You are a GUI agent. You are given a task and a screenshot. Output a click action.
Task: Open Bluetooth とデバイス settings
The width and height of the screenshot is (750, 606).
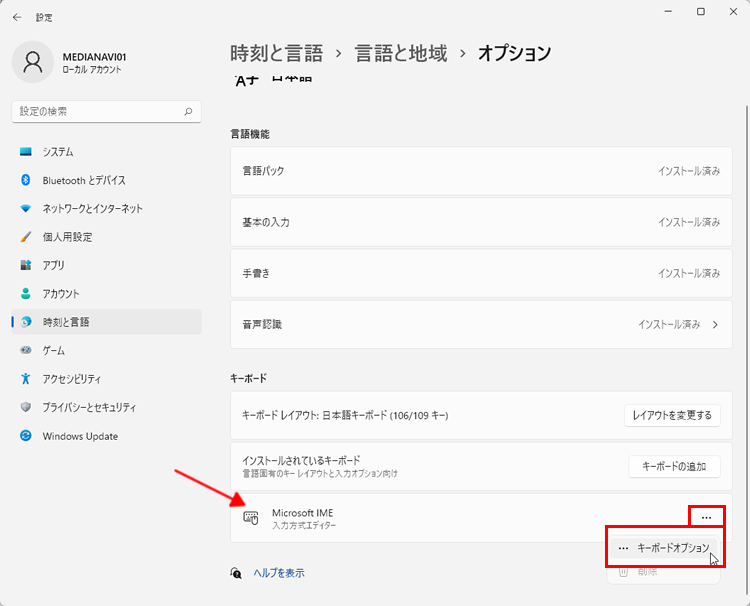click(x=106, y=180)
